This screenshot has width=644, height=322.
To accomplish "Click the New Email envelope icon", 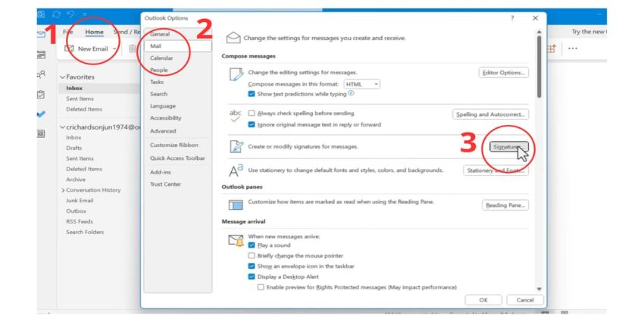I will [x=69, y=48].
